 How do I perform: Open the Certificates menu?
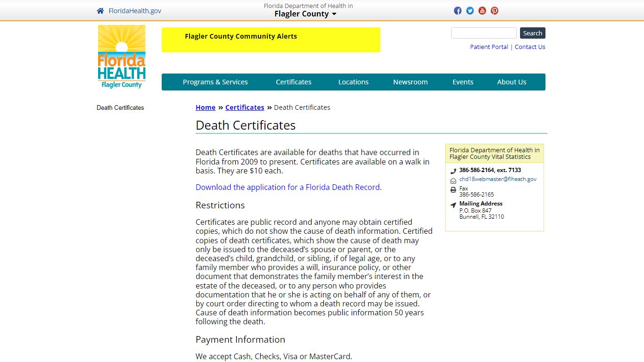pos(294,82)
